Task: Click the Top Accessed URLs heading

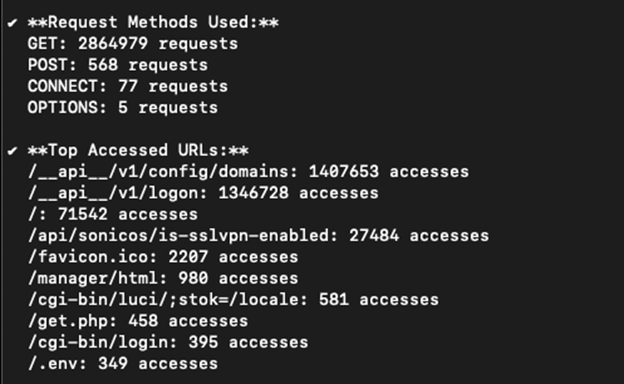Action: point(138,150)
